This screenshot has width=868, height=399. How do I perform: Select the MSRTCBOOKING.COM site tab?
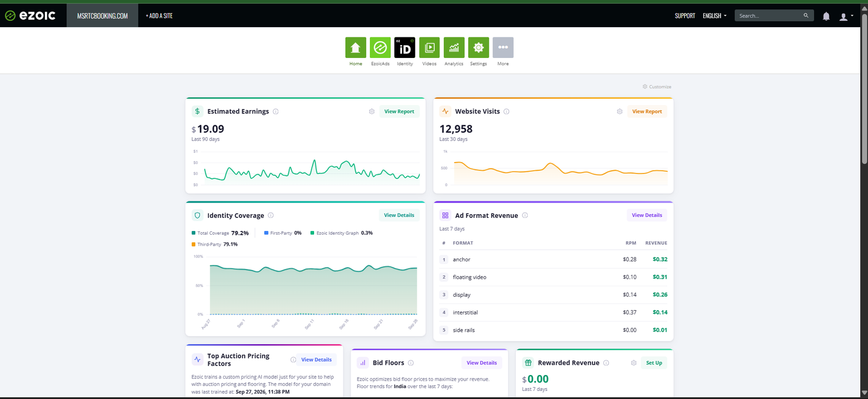coord(103,16)
